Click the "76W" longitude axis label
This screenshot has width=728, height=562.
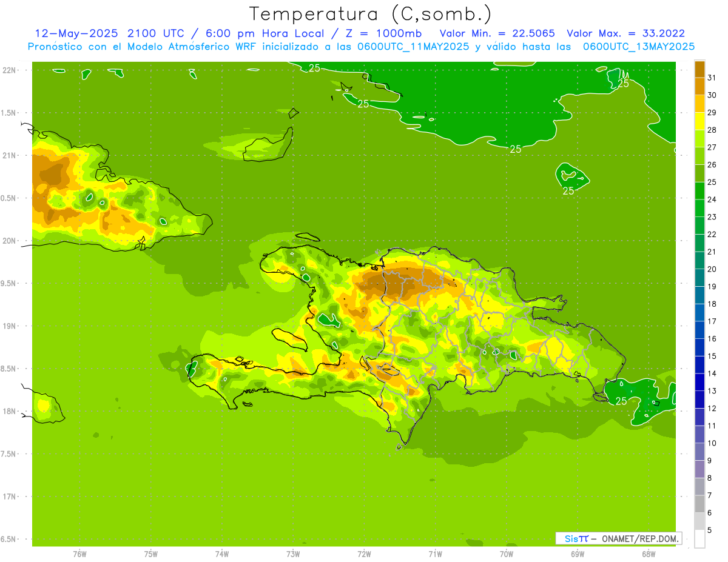pyautogui.click(x=79, y=554)
